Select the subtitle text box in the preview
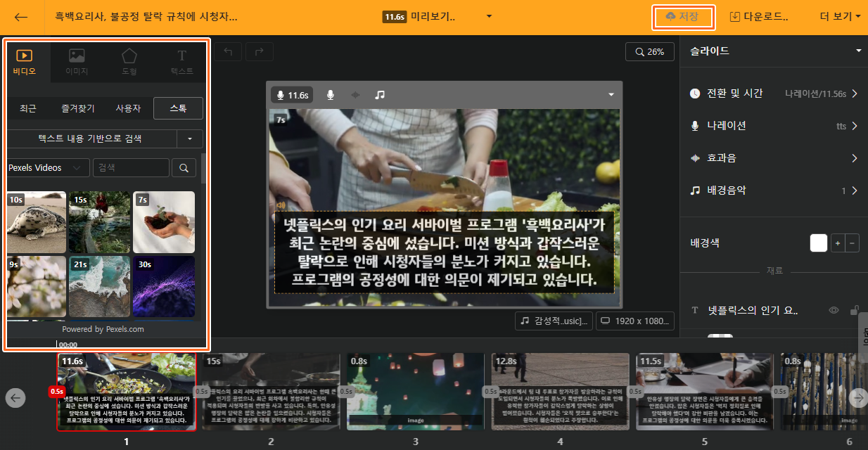This screenshot has width=868, height=450. [x=444, y=253]
